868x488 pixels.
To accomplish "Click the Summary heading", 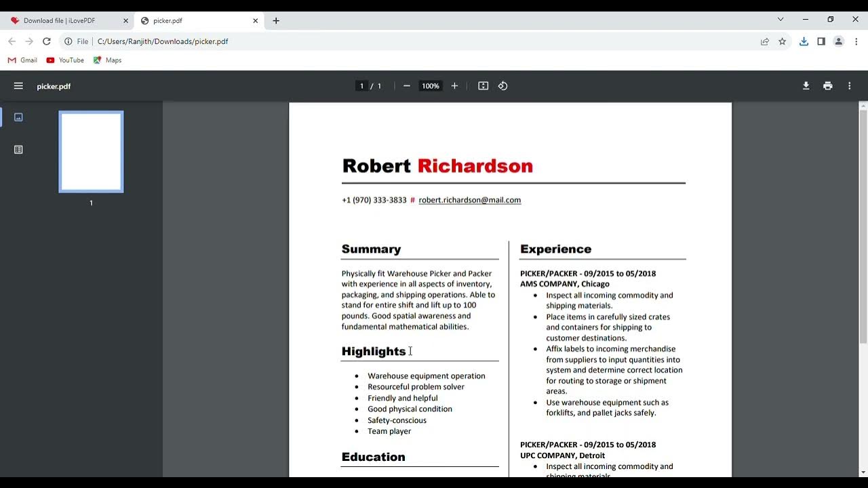I will coord(371,249).
